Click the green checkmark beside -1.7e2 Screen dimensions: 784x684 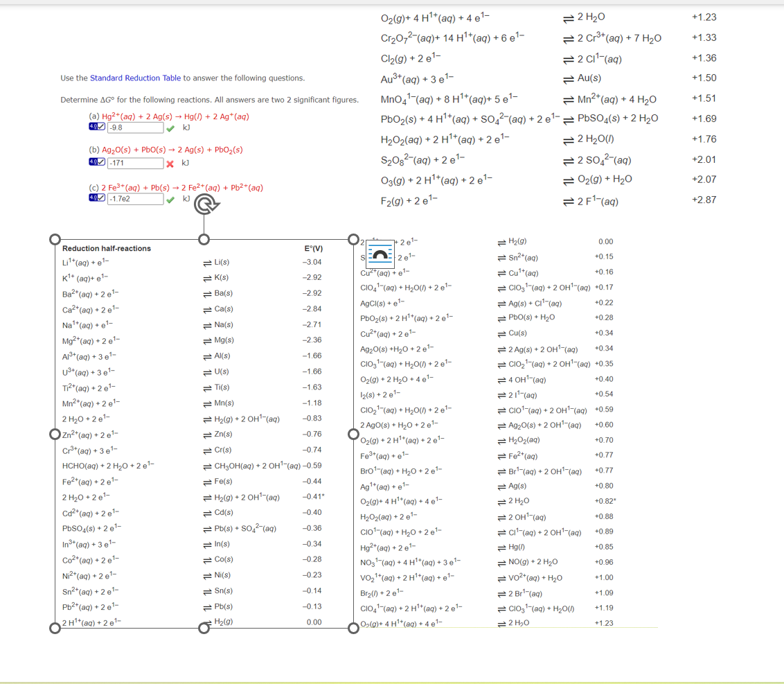pos(170,200)
